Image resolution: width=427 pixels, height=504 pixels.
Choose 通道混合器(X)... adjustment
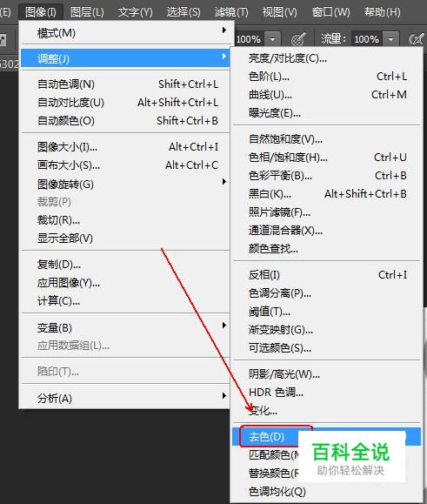pyautogui.click(x=326, y=231)
